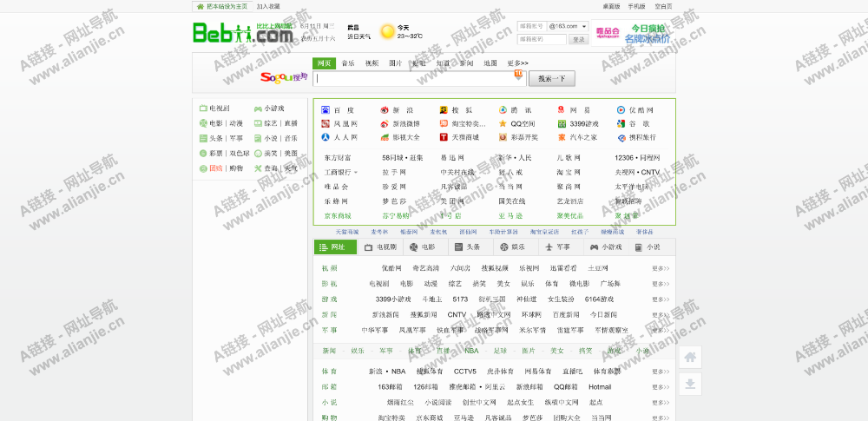868x421 pixels.
Task: Open the 12306 • 同程网 link
Action: click(637, 158)
